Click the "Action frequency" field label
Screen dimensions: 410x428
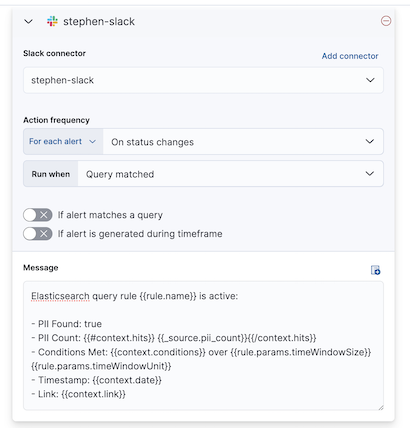(x=56, y=120)
